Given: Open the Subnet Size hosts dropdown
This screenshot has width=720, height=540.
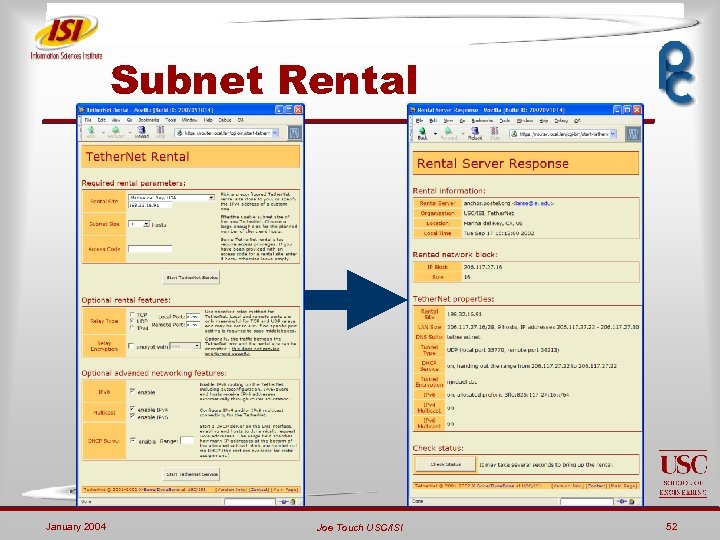Looking at the screenshot, I should (139, 224).
